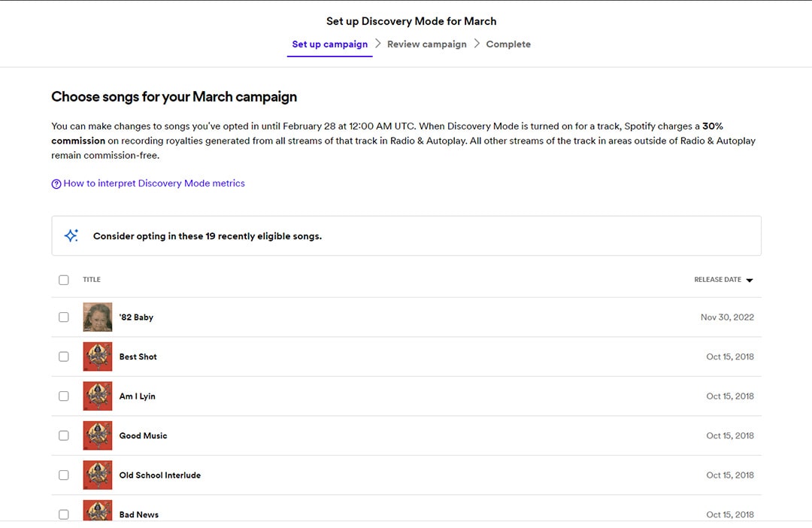Click the help question mark icon
The height and width of the screenshot is (528, 812).
[56, 184]
